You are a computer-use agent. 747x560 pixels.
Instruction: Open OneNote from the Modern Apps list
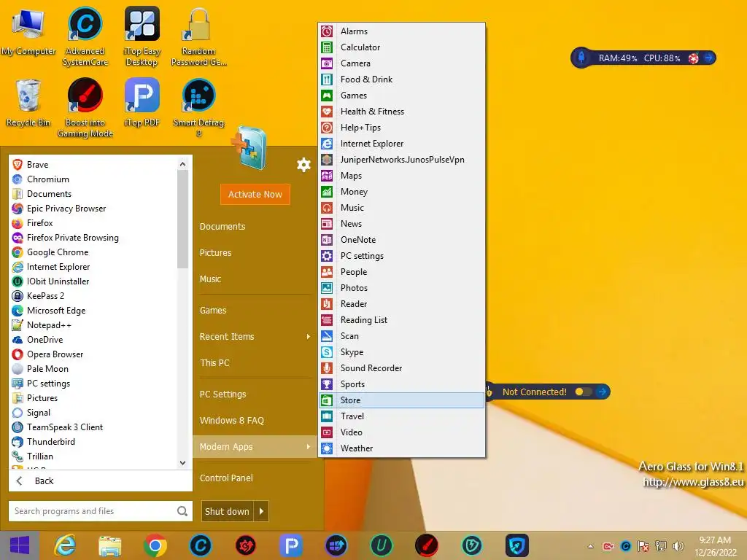coord(403,239)
